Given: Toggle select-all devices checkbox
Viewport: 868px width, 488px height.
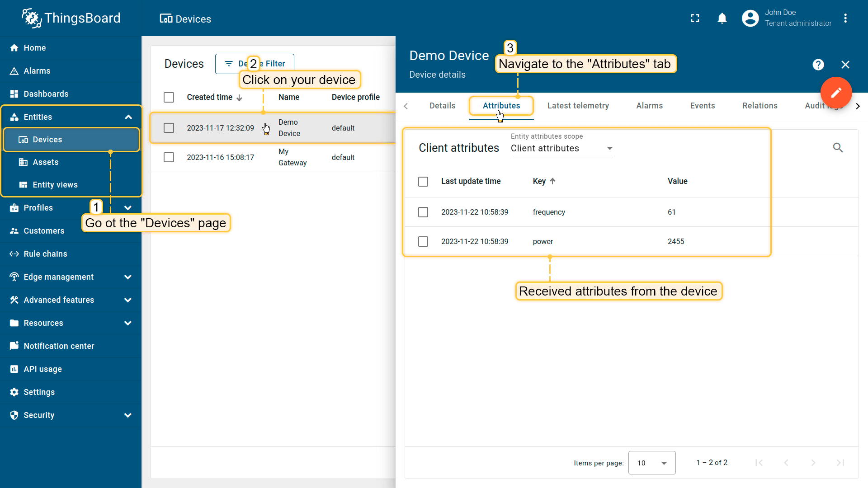Looking at the screenshot, I should (169, 97).
